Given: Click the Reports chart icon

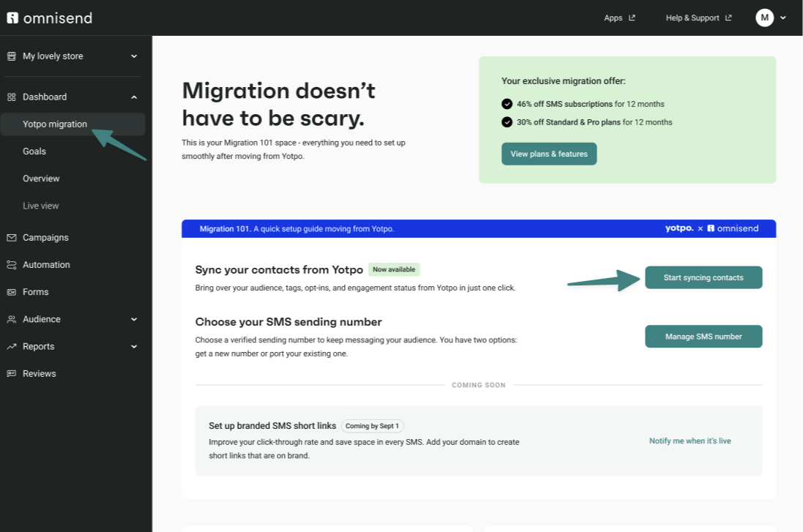Looking at the screenshot, I should [x=12, y=347].
